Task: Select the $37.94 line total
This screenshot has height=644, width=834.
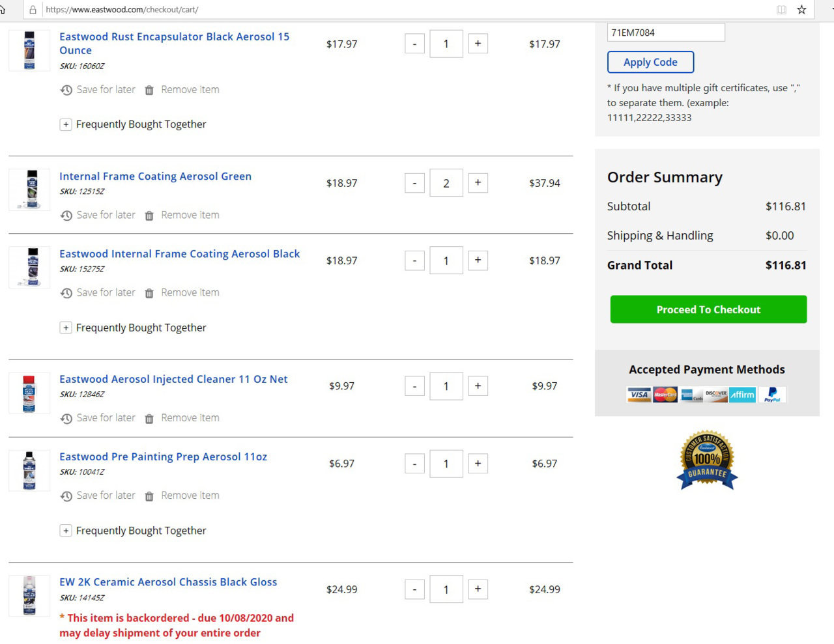Action: coord(545,183)
